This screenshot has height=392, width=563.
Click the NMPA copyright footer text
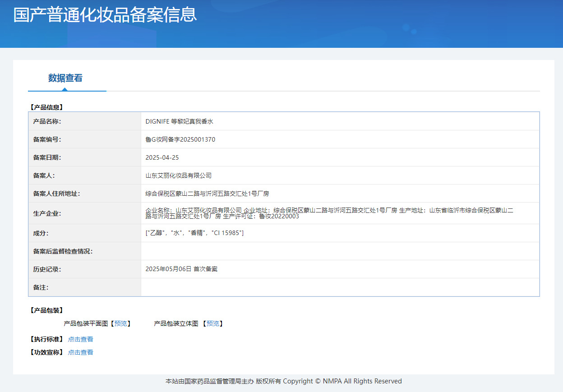click(x=284, y=381)
